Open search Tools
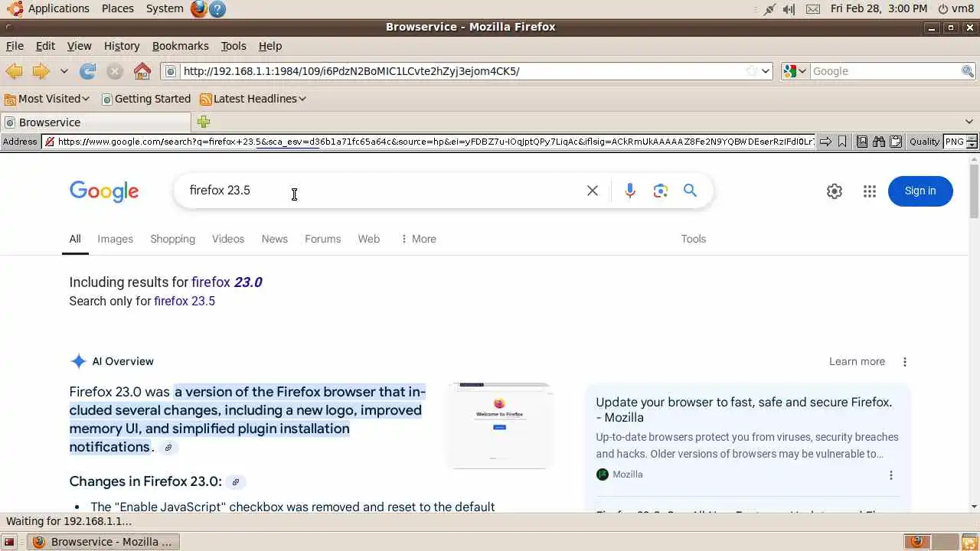This screenshot has width=980, height=551. coord(693,239)
